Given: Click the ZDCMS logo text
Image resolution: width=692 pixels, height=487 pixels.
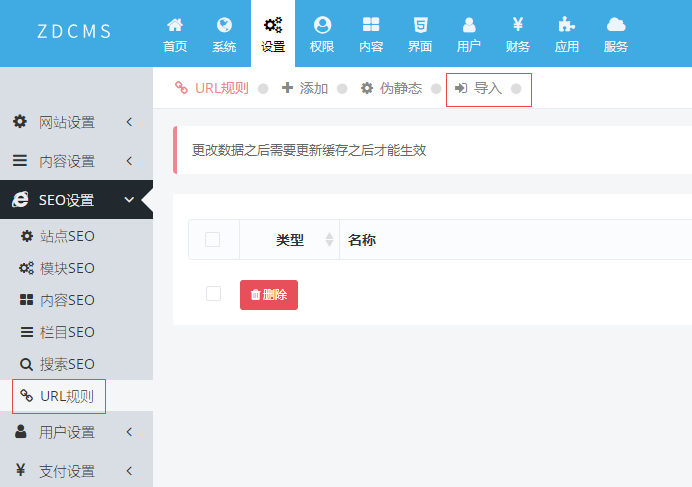Looking at the screenshot, I should 74,31.
